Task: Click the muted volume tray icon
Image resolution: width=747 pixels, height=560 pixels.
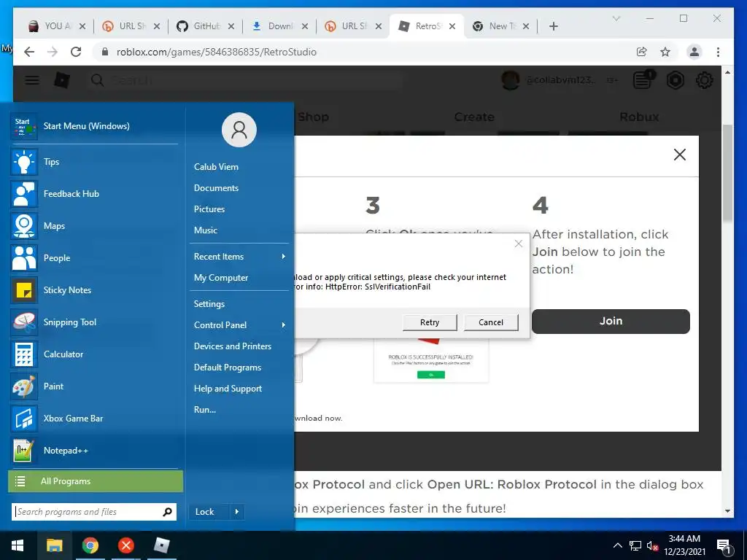Action: pyautogui.click(x=652, y=545)
